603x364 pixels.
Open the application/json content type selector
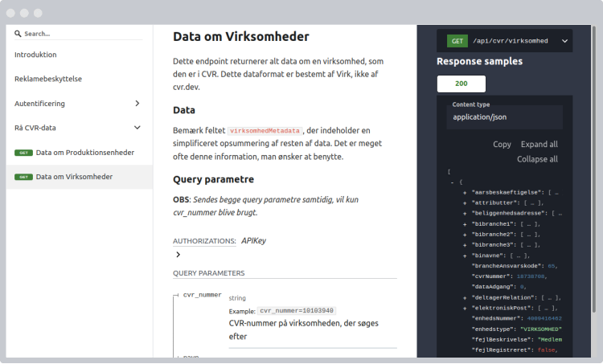pos(505,117)
